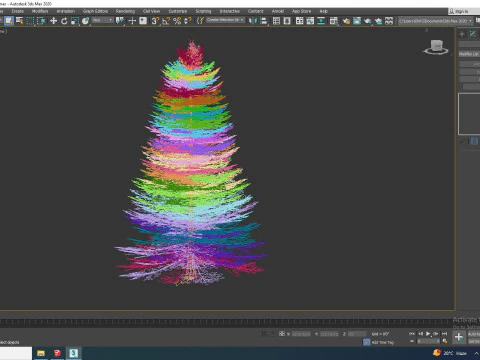
Task: Click the Align tool icon
Action: 264,21
